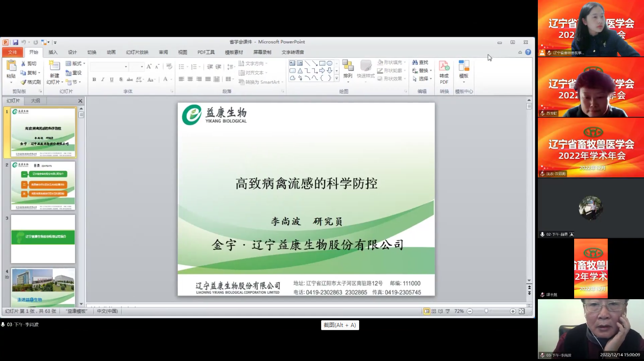Click the Paste (粘贴) clipboard icon

tap(11, 66)
